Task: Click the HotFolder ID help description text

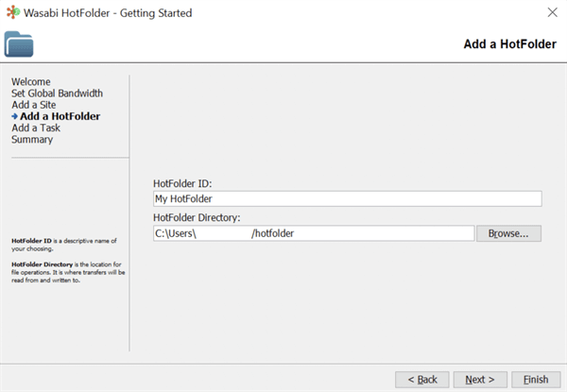Action: pos(64,245)
